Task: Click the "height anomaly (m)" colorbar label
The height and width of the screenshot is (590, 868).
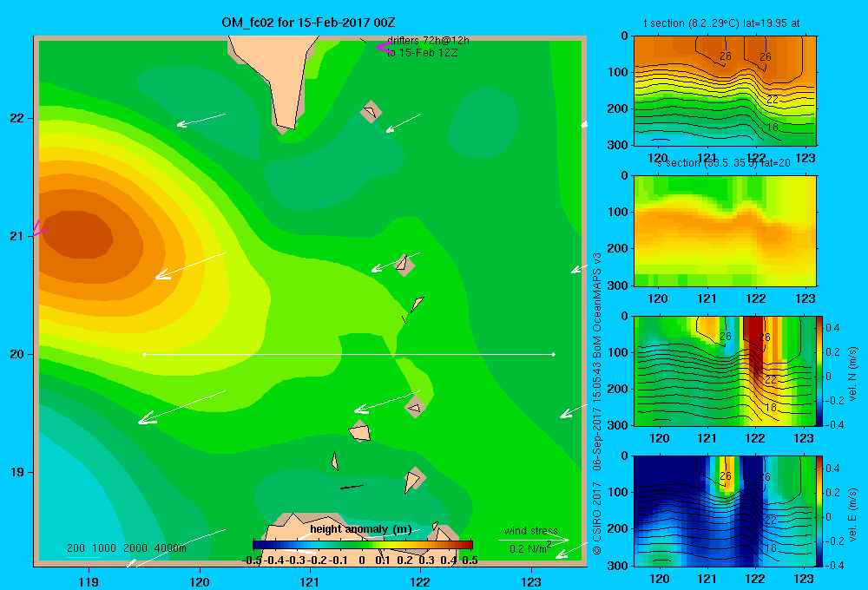Action: click(361, 529)
